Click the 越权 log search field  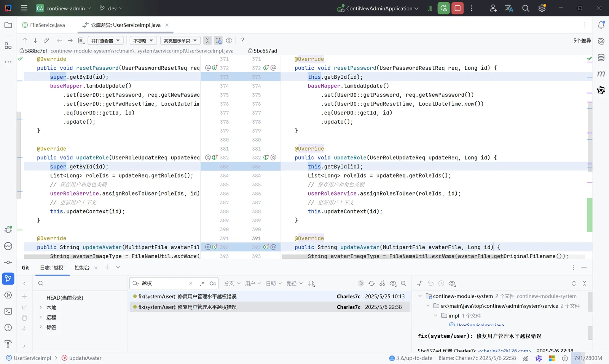pos(164,283)
